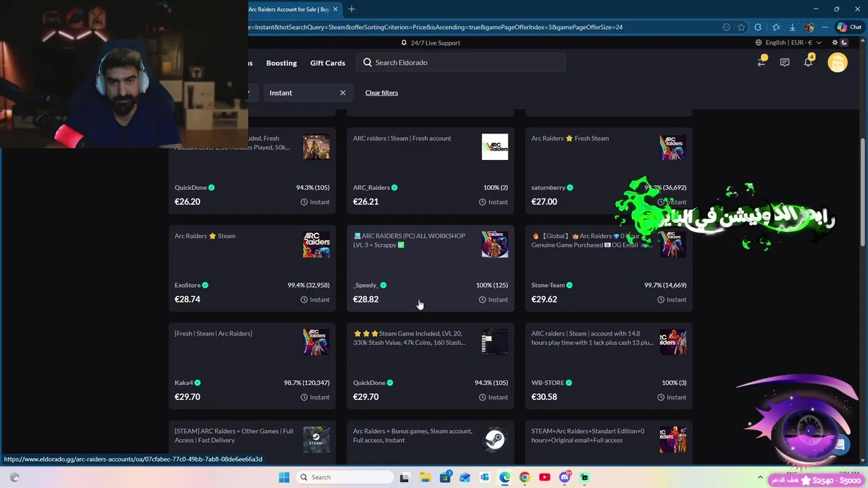This screenshot has width=868, height=488.
Task: Select the Arc Raiders Account browser tab
Action: pyautogui.click(x=289, y=9)
